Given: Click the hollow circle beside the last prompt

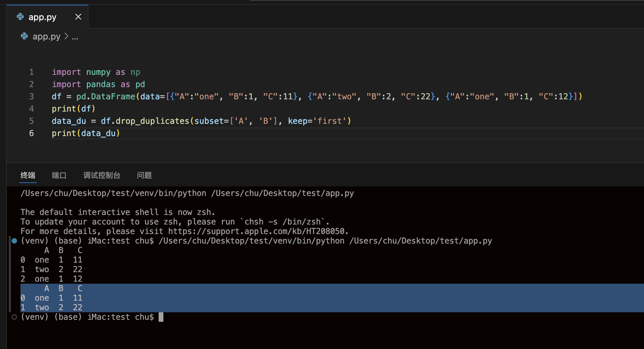Looking at the screenshot, I should tap(14, 317).
